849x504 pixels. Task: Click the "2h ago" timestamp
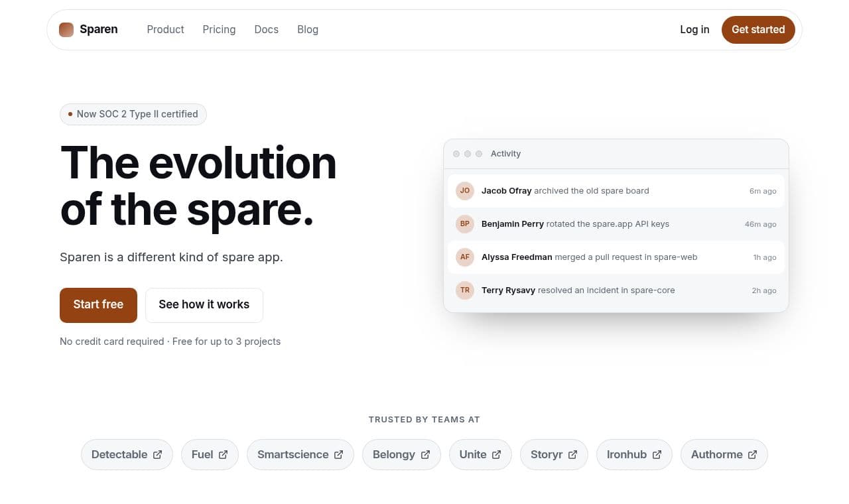764,290
